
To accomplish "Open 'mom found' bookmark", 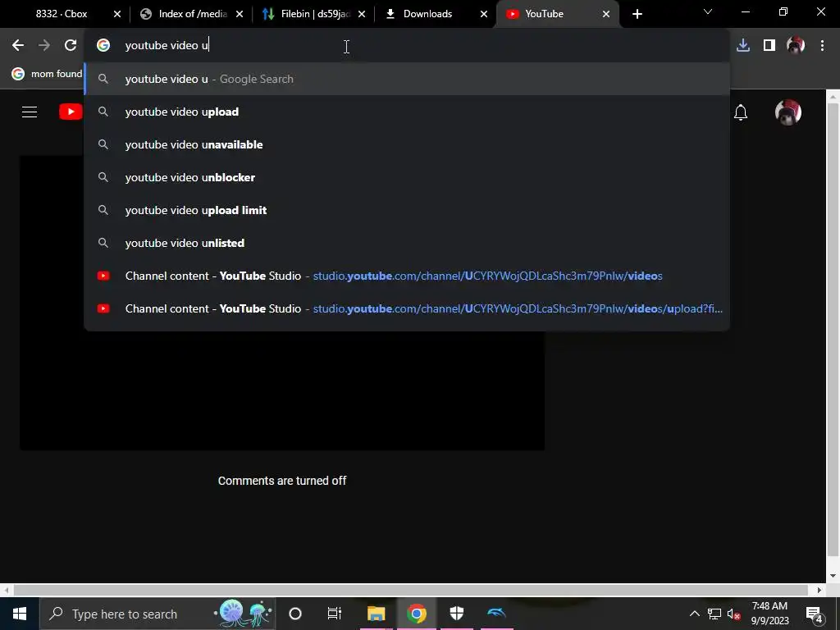I will point(47,74).
